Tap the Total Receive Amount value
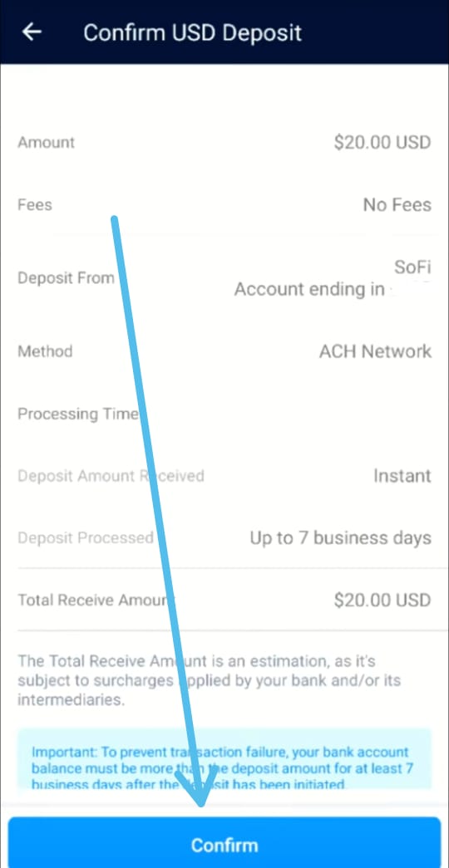This screenshot has height=868, width=449. pyautogui.click(x=382, y=600)
